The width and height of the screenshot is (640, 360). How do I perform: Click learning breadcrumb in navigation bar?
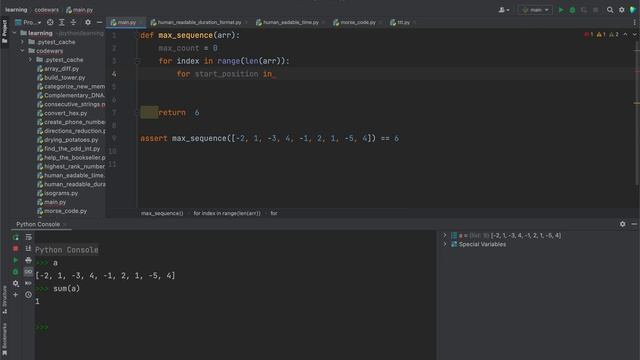pos(16,10)
